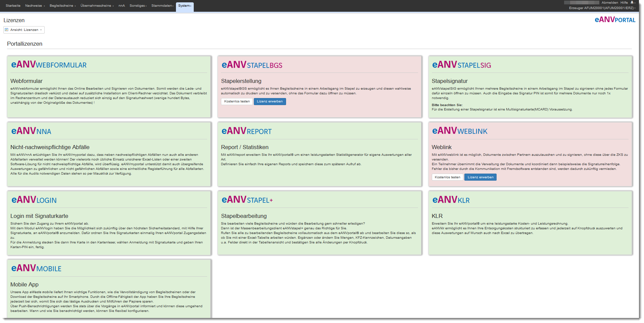644x323 pixels.
Task: Click the eANVportal logo
Action: coord(615,20)
